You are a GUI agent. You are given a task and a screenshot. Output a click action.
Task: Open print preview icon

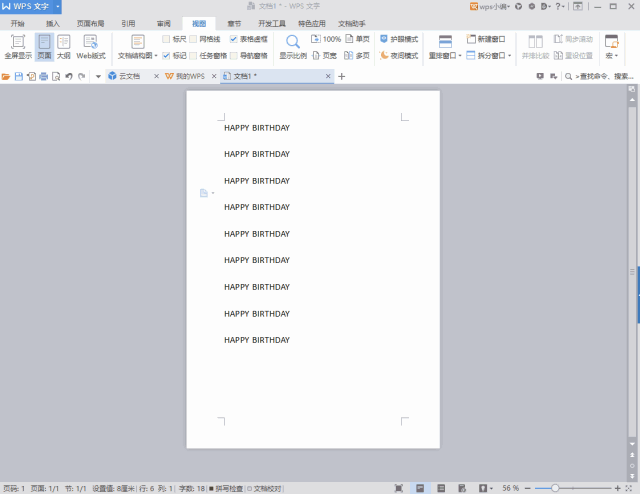pyautogui.click(x=56, y=76)
